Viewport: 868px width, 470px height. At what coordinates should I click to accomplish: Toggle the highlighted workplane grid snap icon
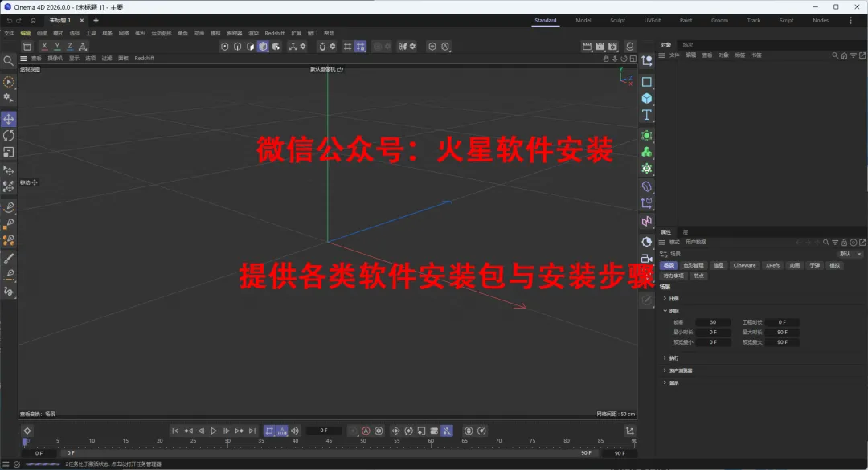click(360, 47)
